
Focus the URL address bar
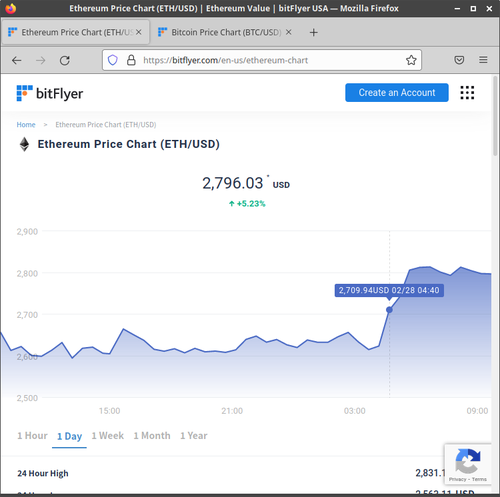click(262, 60)
